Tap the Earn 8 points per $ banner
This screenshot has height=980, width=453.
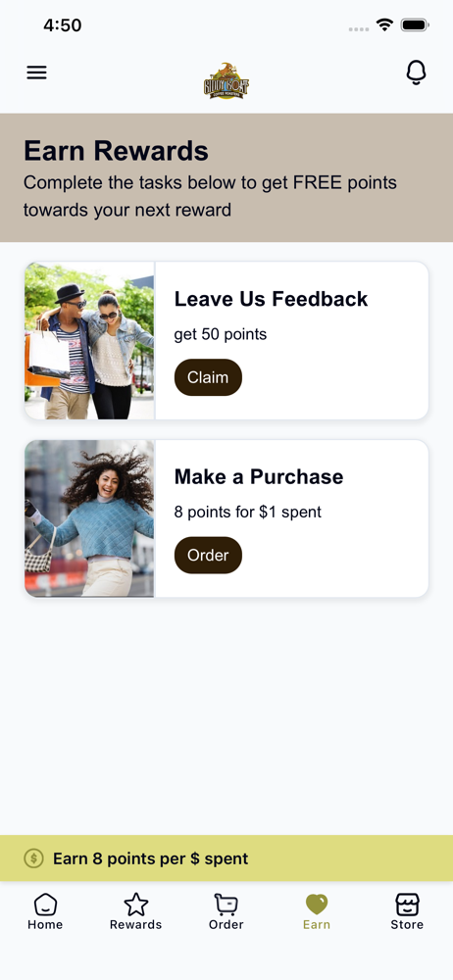pyautogui.click(x=226, y=858)
